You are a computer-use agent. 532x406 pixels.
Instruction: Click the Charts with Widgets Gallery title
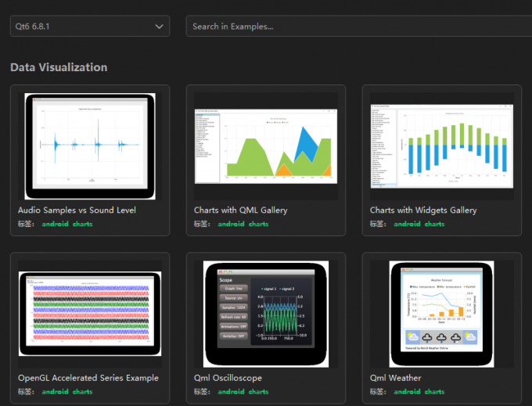(x=423, y=210)
